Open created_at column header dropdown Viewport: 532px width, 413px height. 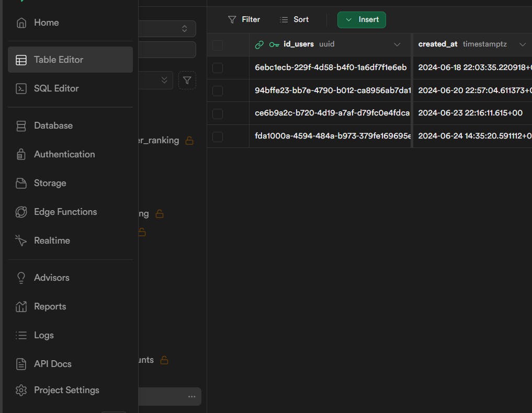[523, 44]
